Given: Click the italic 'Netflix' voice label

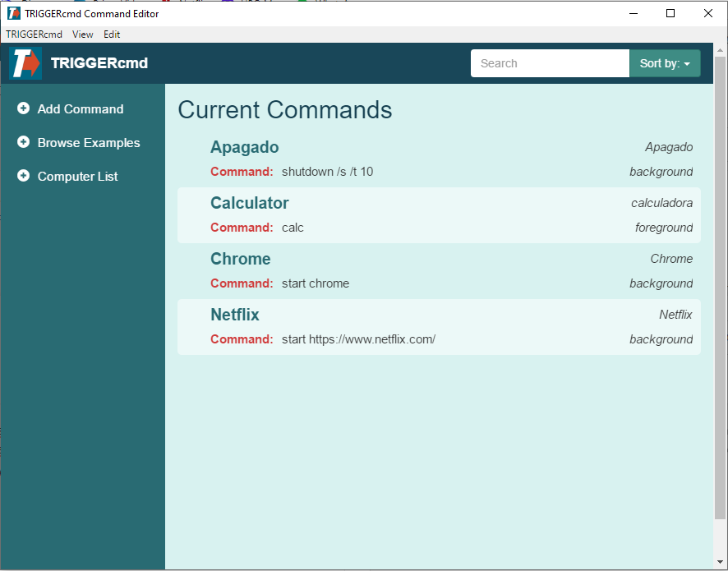Looking at the screenshot, I should (x=675, y=315).
